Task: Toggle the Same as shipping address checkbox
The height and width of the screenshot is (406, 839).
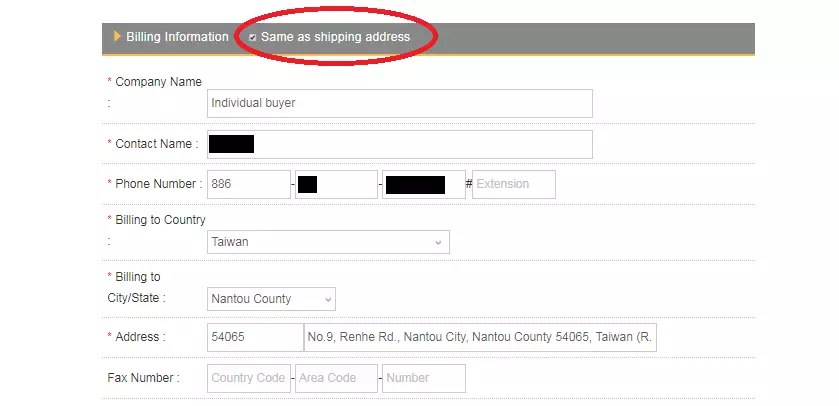Action: (x=252, y=37)
